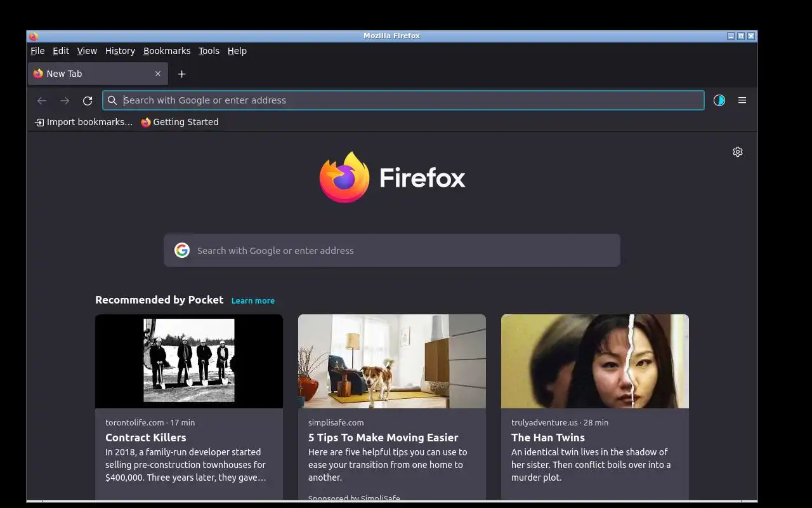Focus the page's Search with Google box
This screenshot has width=812, height=508.
tap(392, 250)
